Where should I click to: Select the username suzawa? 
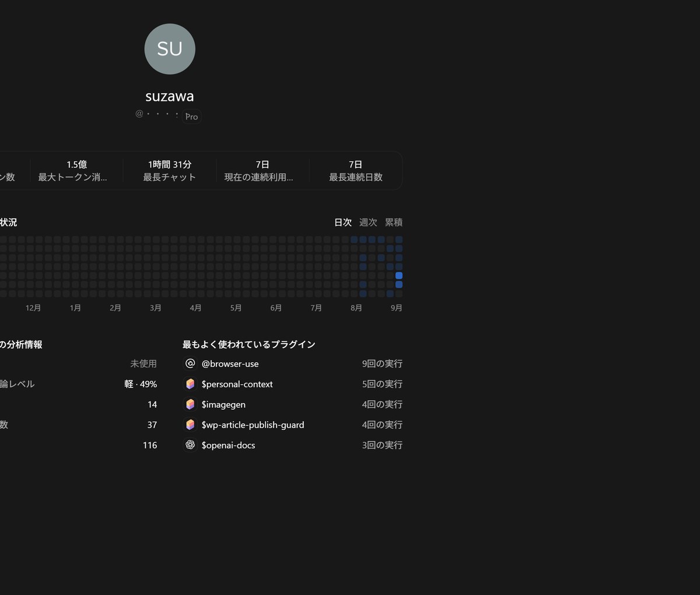pyautogui.click(x=170, y=96)
